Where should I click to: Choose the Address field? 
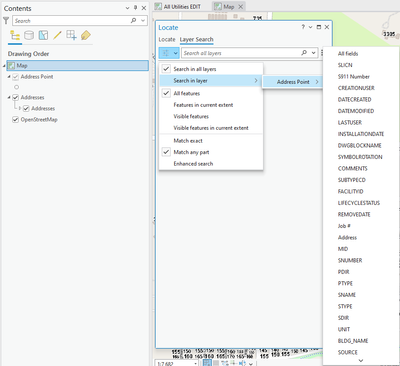point(347,237)
